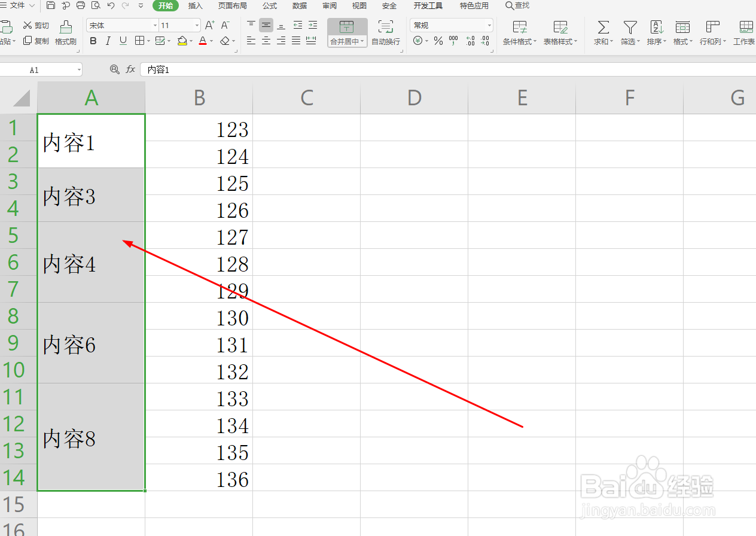Apply percent style with the % icon
This screenshot has width=756, height=536.
pos(438,41)
